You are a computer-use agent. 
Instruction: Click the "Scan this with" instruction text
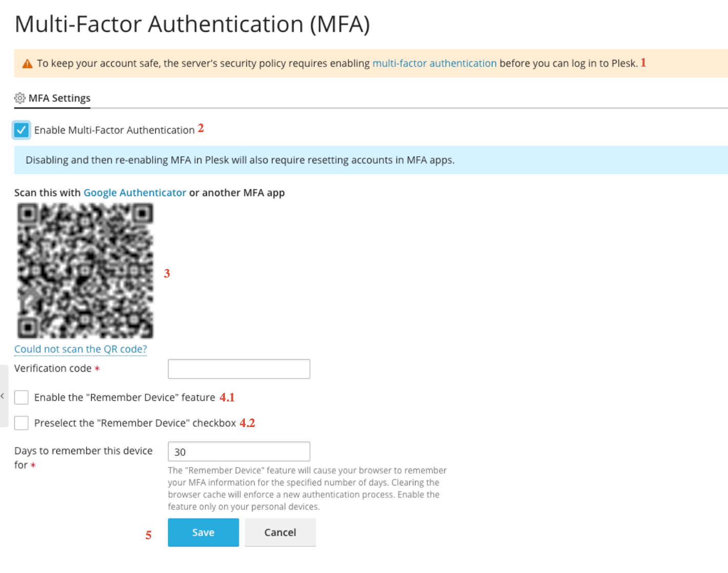pyautogui.click(x=48, y=193)
